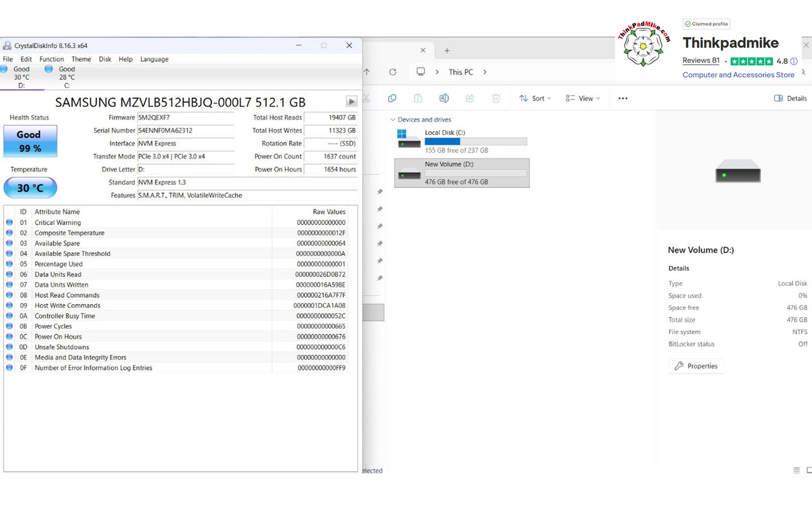This screenshot has height=510, width=812.
Task: Open the Disk menu
Action: [105, 59]
